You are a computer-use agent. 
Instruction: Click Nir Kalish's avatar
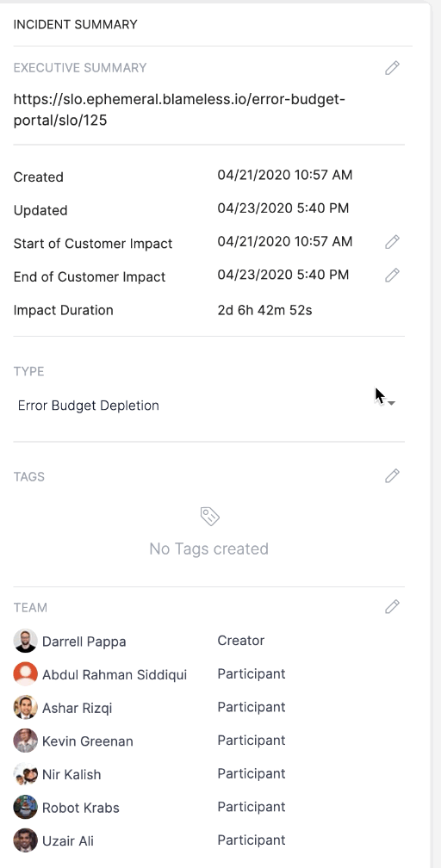26,773
